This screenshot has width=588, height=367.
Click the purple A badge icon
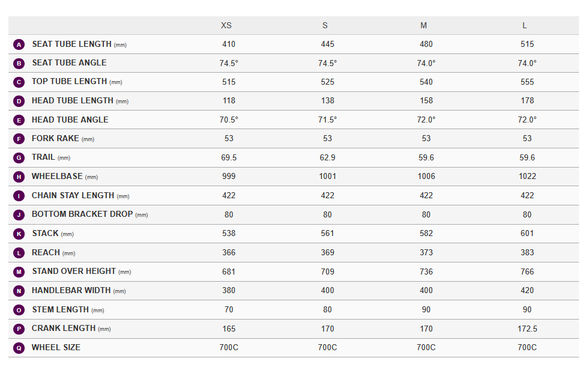(x=19, y=44)
